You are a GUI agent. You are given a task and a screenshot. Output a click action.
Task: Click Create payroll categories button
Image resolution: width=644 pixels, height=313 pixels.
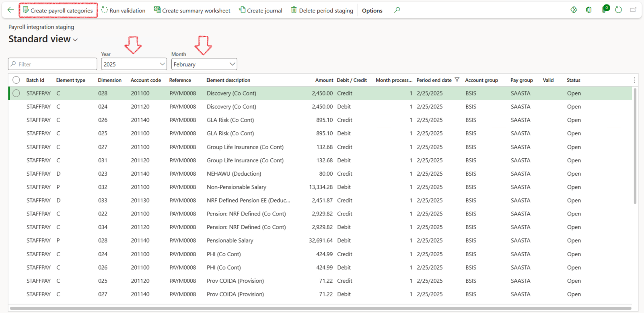(x=58, y=10)
